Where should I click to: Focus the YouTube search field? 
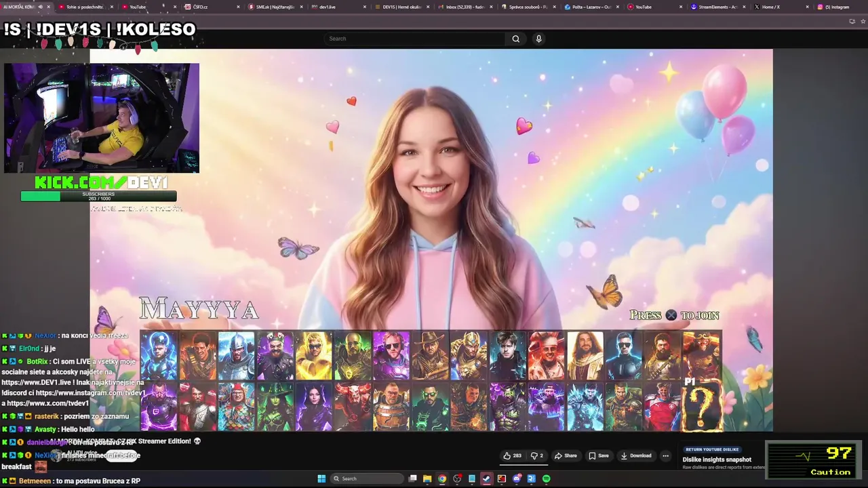tap(414, 39)
